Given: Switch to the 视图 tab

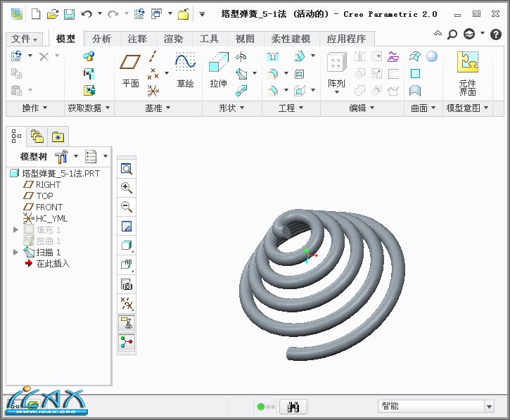Looking at the screenshot, I should 245,39.
